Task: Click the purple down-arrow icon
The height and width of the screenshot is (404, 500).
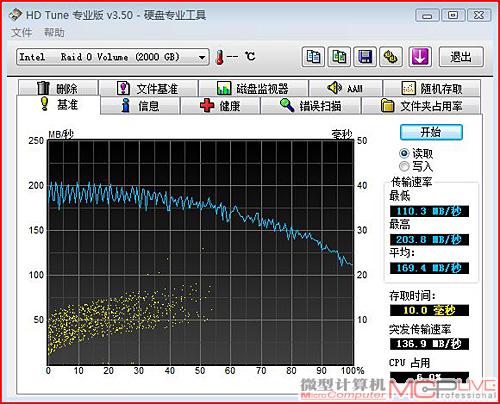Action: (419, 57)
